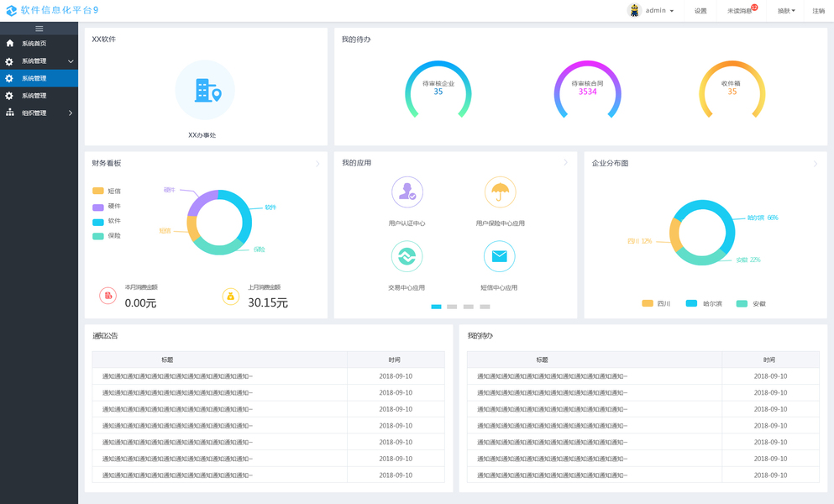Click the 安徽 22% segment label
Screen dimensions: 834x504
tap(748, 260)
